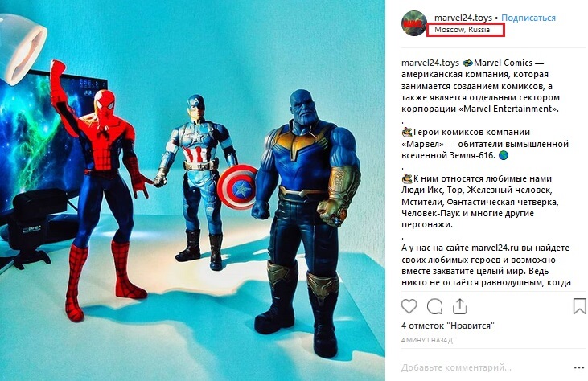Open marvel24.toys username in header
588x381 pixels.
coord(463,18)
